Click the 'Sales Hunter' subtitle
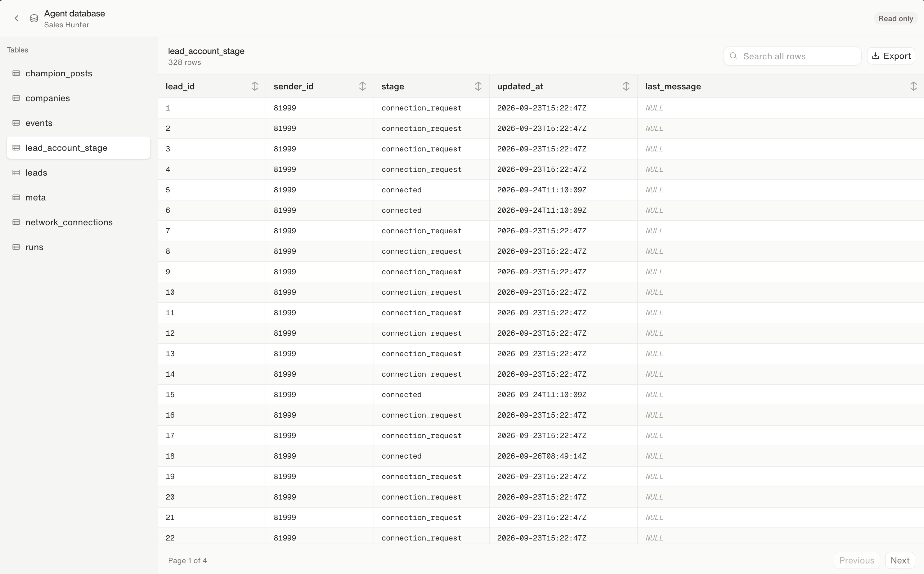The height and width of the screenshot is (574, 924). [x=66, y=25]
